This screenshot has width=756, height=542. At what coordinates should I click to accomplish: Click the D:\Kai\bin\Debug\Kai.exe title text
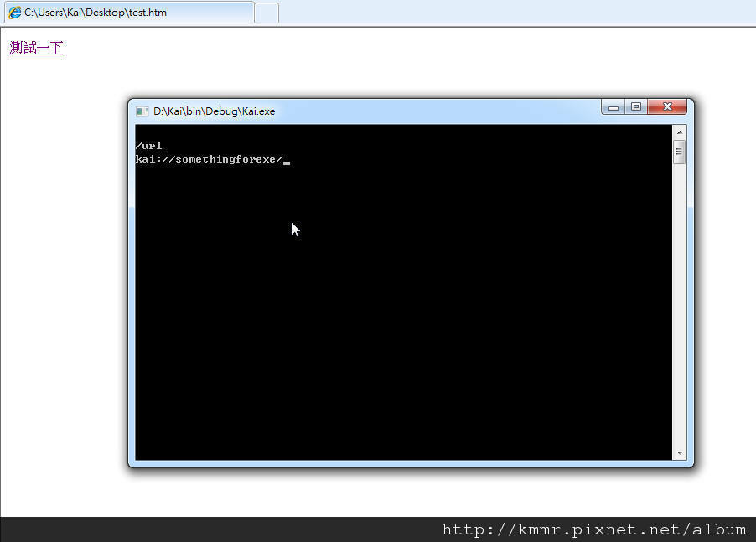coord(214,111)
